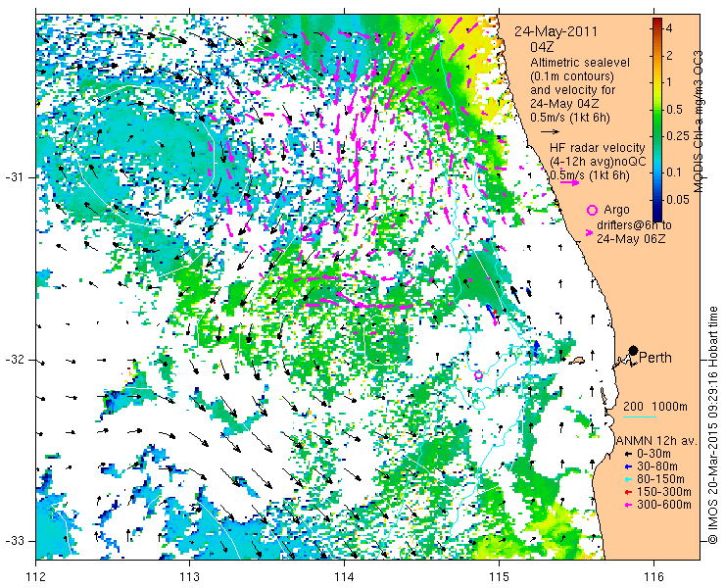Image resolution: width=725 pixels, height=588 pixels.
Task: Click the black 0-30m ANMN legend arrow
Action: tap(628, 455)
